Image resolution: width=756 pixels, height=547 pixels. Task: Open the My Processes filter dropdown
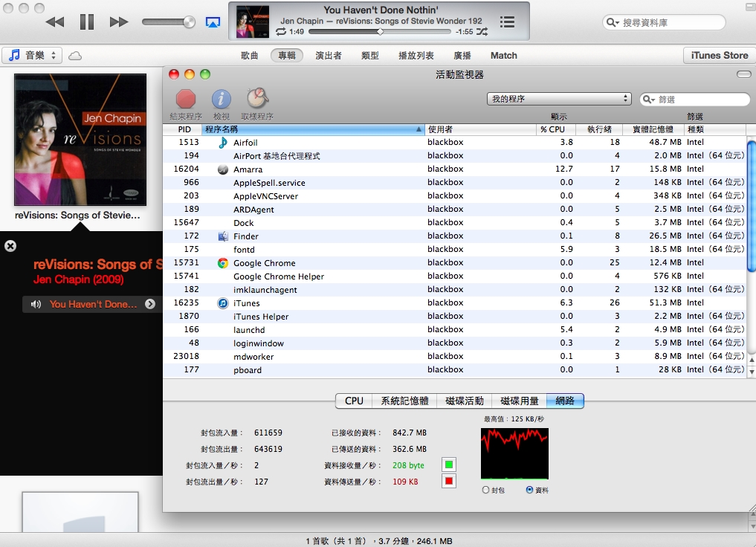[x=559, y=99]
